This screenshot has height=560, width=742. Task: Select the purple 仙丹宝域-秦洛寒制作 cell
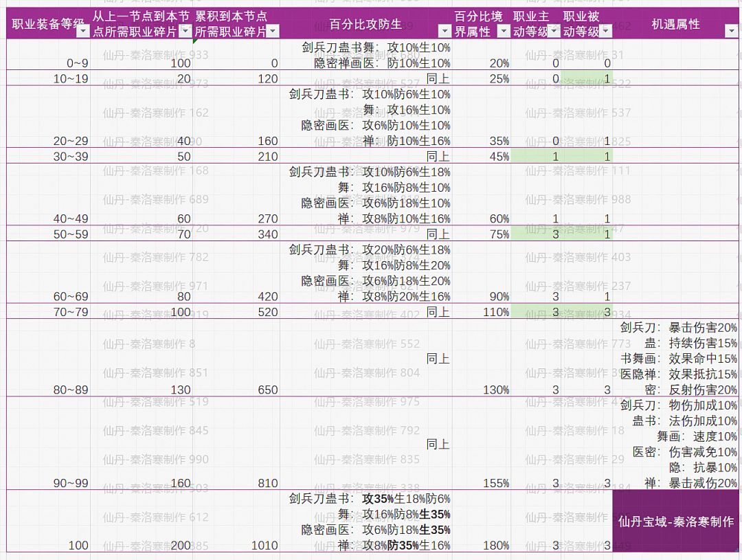click(676, 522)
